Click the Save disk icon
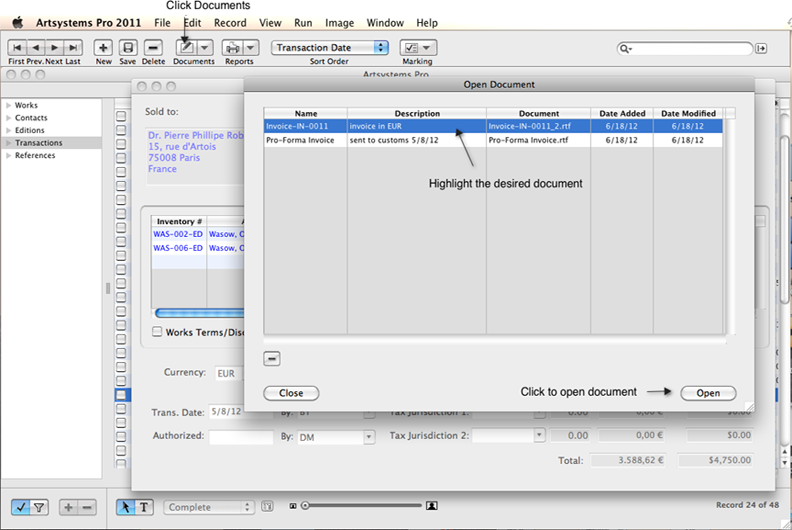The width and height of the screenshot is (792, 530). pos(128,48)
